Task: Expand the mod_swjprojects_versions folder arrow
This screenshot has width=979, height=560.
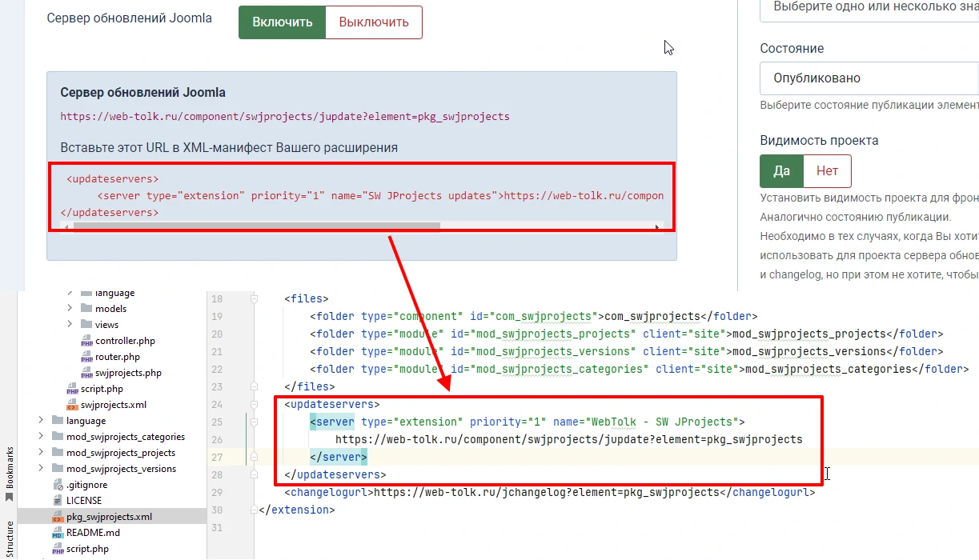Action: pos(41,469)
